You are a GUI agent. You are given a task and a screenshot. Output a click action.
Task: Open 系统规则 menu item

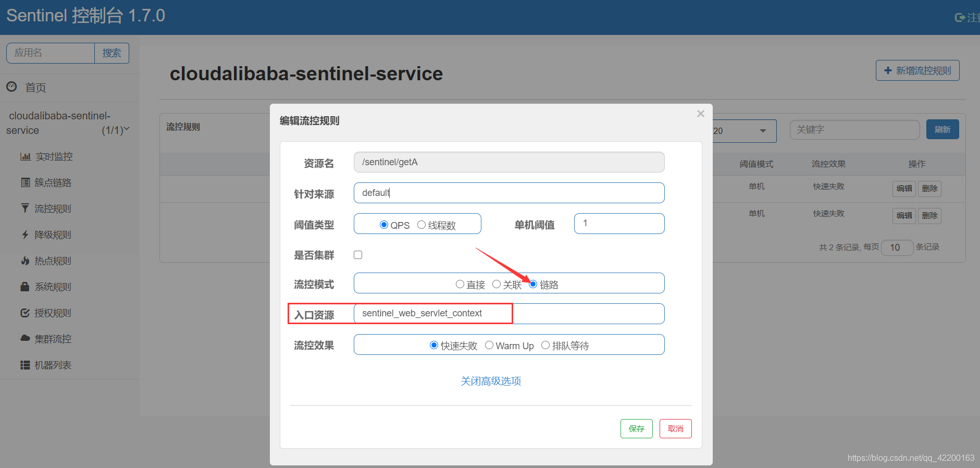[53, 287]
